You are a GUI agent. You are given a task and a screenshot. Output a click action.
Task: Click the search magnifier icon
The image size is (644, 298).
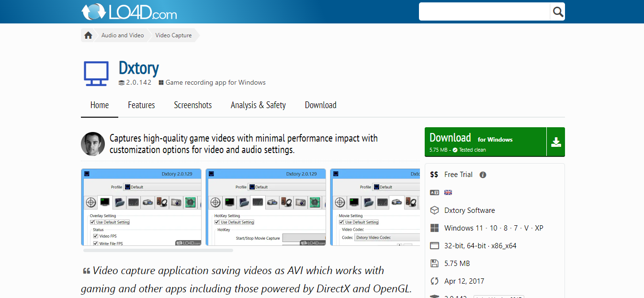click(x=557, y=11)
